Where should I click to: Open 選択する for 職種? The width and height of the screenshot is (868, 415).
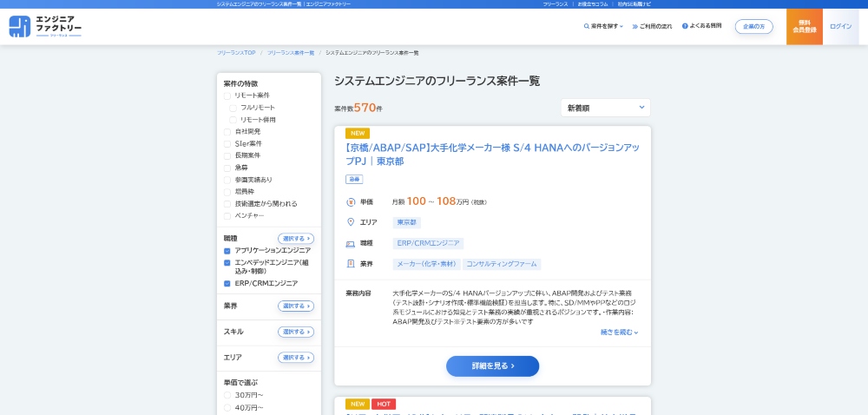click(296, 239)
